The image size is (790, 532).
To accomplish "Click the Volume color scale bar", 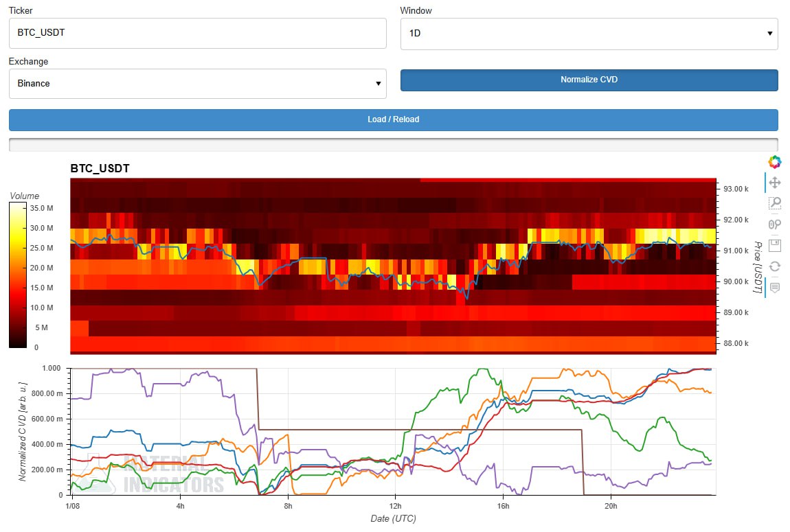I will pyautogui.click(x=19, y=275).
